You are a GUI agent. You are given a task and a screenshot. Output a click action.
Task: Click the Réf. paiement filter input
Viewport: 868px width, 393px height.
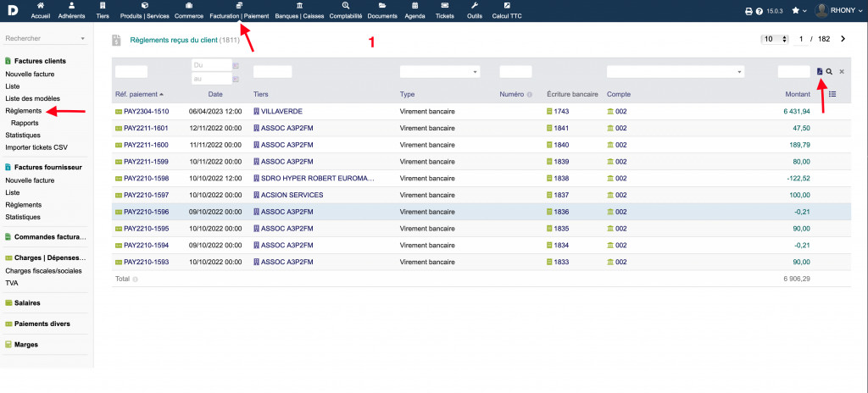coord(131,72)
